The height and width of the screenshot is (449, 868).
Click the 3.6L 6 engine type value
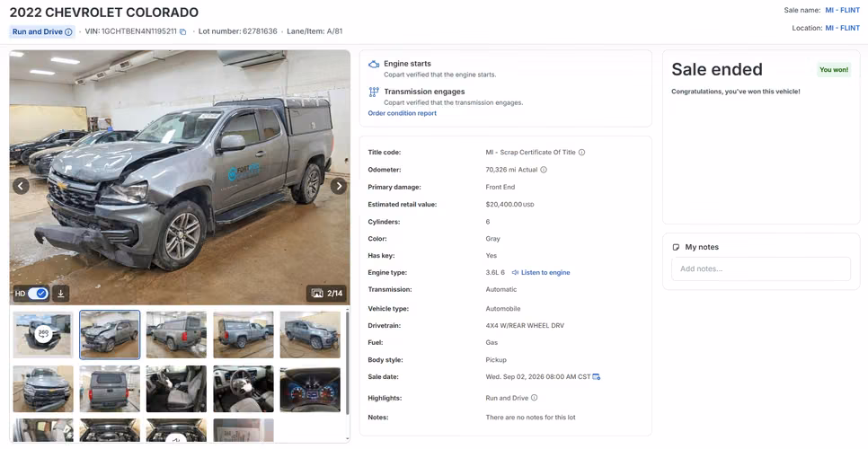pyautogui.click(x=495, y=273)
